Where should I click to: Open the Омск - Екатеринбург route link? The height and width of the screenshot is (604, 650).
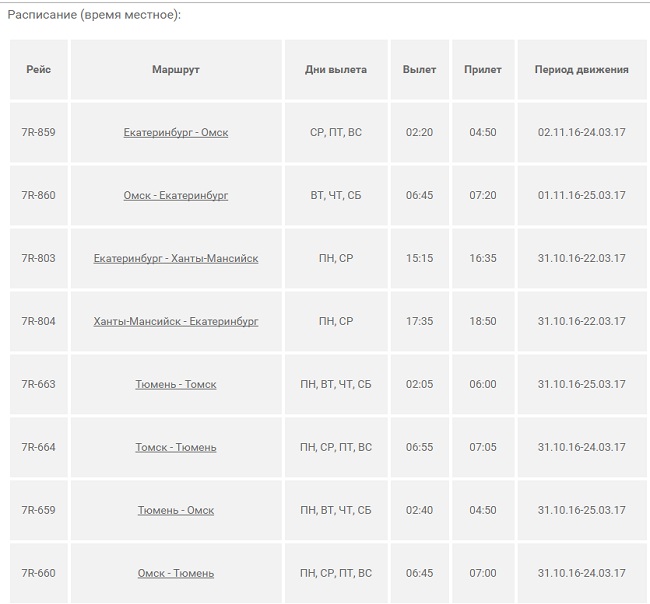coord(176,195)
